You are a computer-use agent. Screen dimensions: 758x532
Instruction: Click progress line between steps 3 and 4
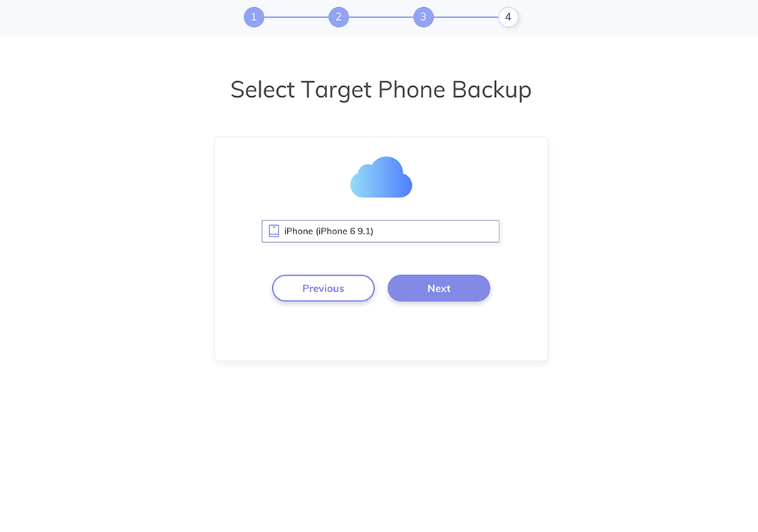click(x=466, y=17)
